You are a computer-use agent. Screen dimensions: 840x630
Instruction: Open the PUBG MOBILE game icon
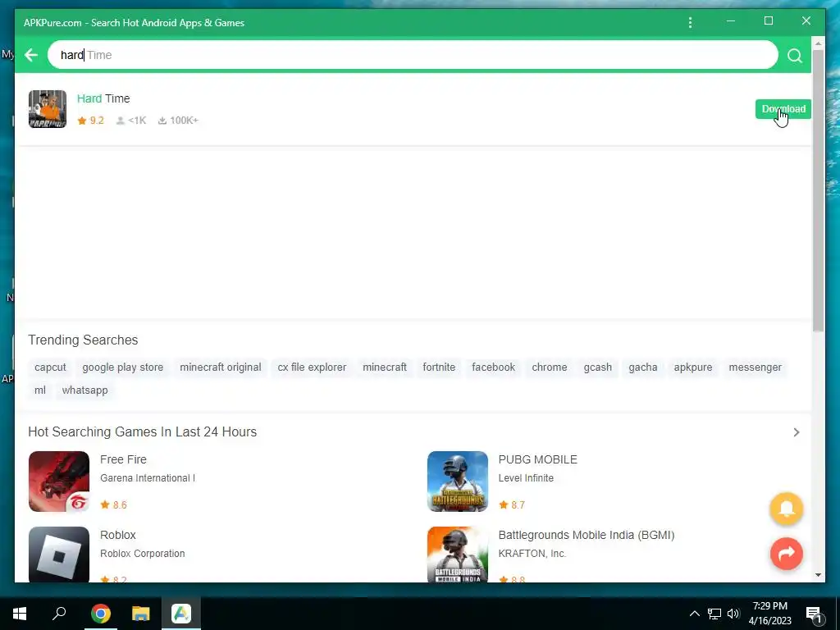click(458, 482)
